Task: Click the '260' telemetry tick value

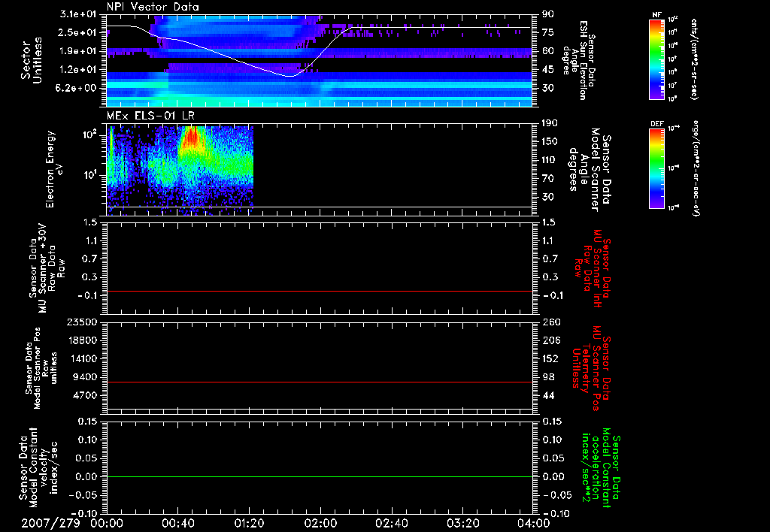Action: (x=550, y=322)
